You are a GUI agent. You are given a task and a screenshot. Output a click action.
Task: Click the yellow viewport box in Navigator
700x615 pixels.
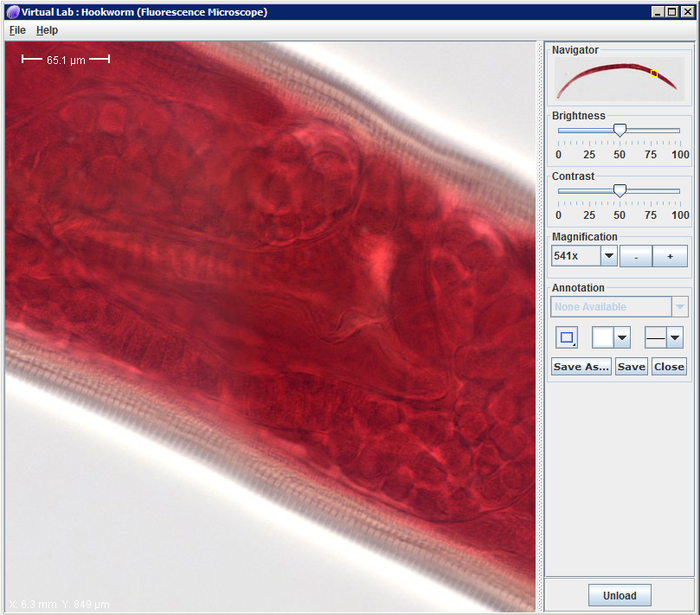tap(653, 74)
